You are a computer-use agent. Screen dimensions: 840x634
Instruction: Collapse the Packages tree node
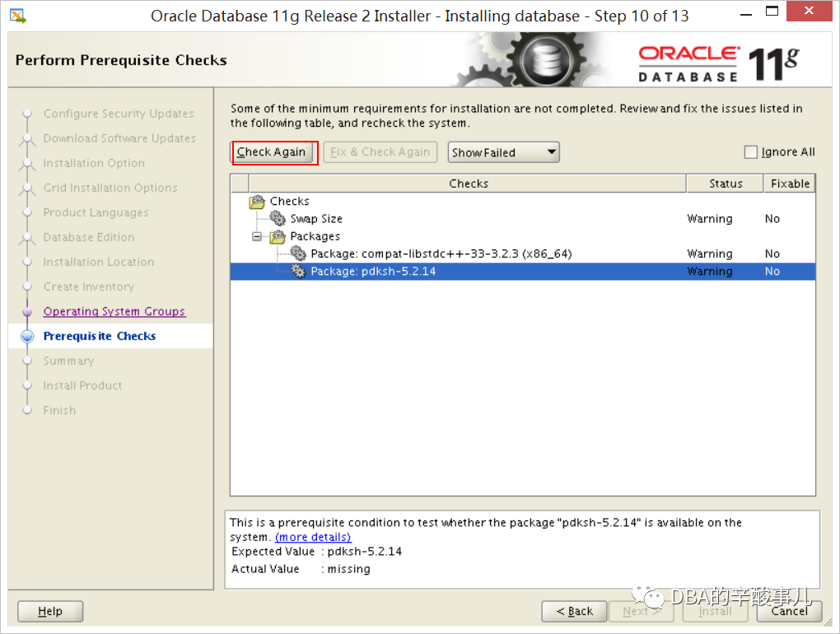[x=257, y=236]
